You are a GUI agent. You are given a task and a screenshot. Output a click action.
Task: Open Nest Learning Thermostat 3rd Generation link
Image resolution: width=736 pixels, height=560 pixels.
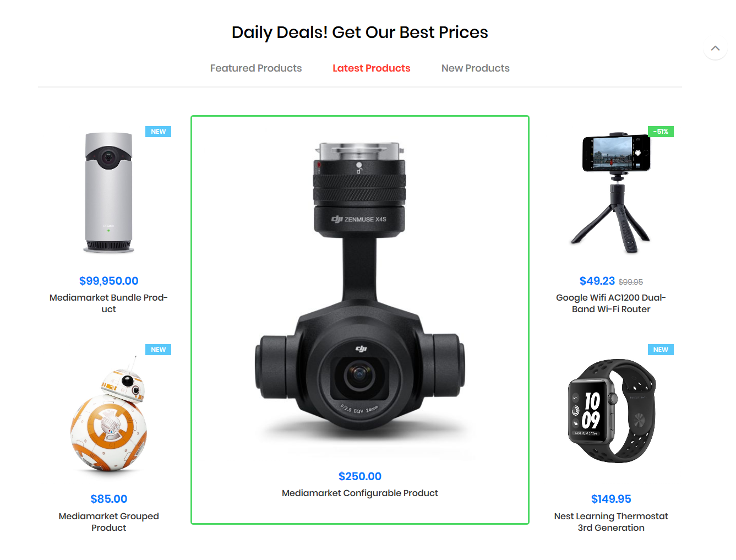(611, 522)
